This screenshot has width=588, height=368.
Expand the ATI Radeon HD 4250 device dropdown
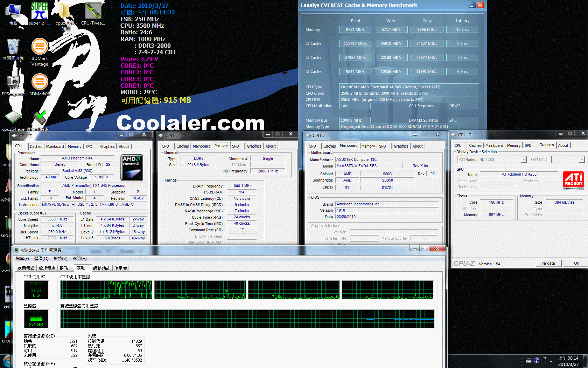pos(524,159)
